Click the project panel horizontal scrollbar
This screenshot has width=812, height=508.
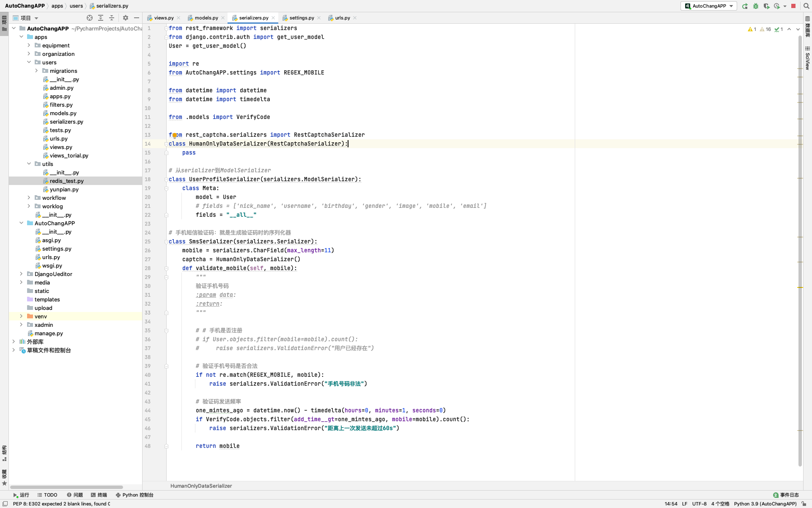66,487
